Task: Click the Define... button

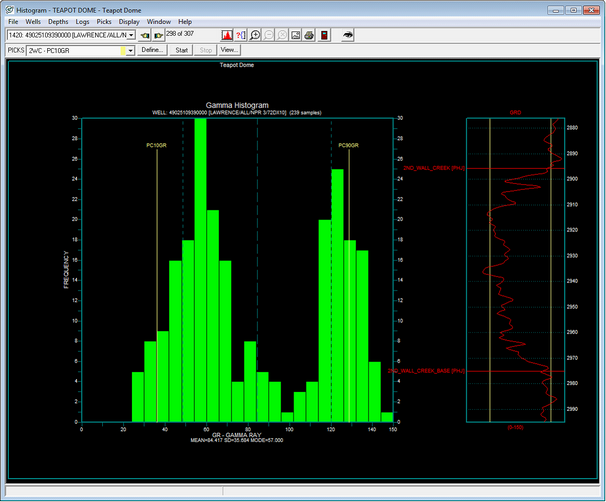Action: click(x=152, y=50)
